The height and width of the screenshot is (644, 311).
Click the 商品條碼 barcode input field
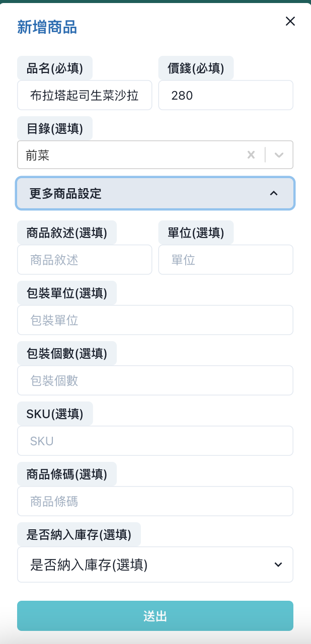155,501
